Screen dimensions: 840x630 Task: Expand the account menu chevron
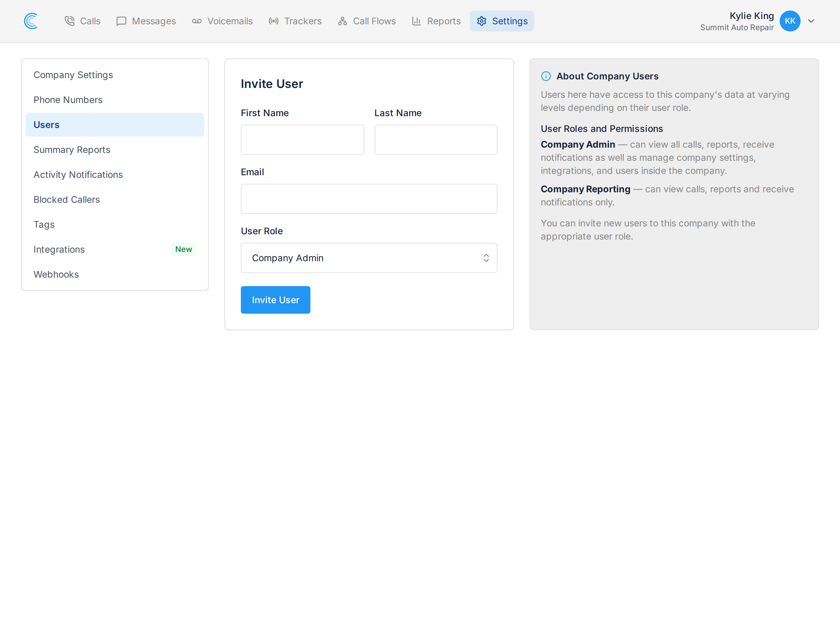(811, 21)
